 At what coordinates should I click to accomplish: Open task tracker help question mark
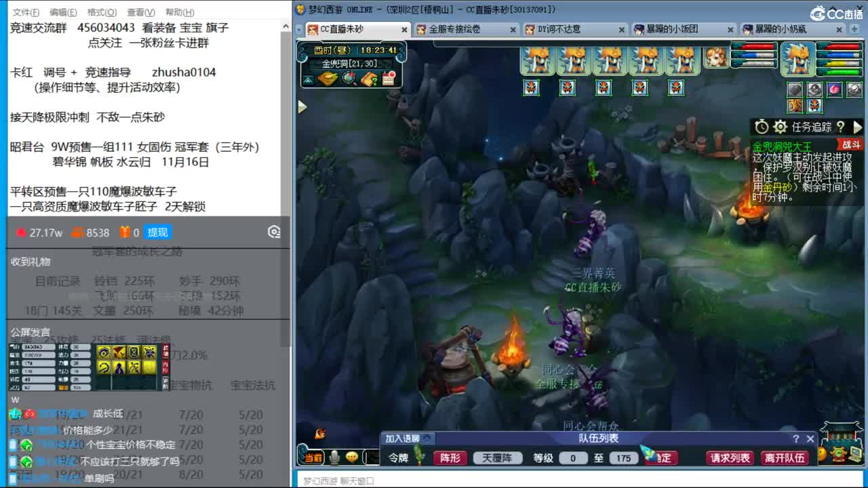click(841, 127)
